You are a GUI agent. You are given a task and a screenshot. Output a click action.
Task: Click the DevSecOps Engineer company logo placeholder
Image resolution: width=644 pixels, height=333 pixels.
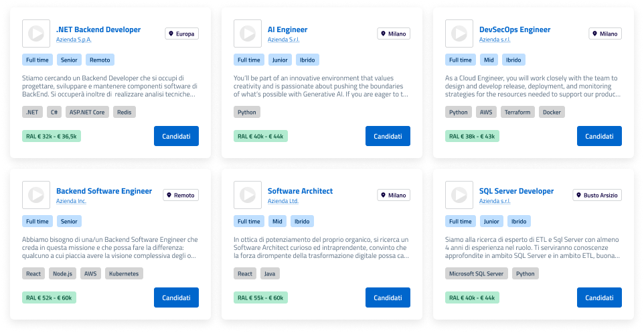tap(459, 34)
